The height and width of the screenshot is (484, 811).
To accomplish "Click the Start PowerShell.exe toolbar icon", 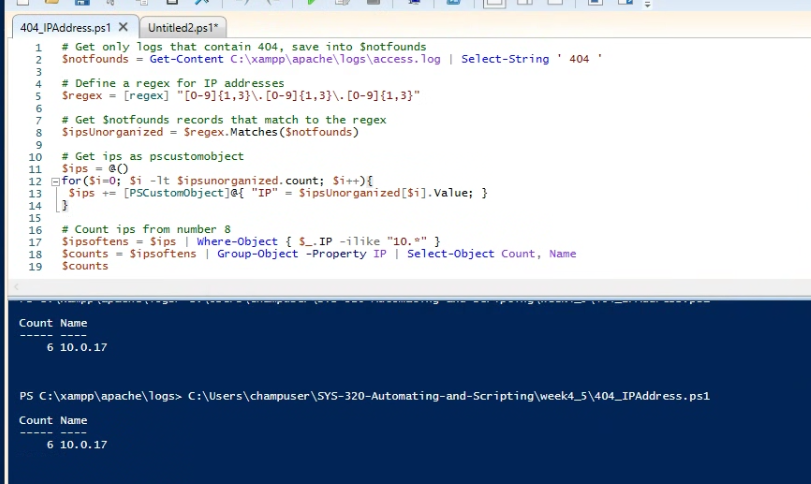I will click(x=453, y=3).
